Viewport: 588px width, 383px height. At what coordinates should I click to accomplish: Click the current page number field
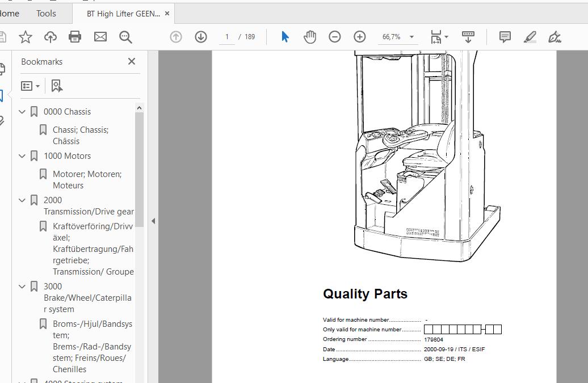[227, 37]
